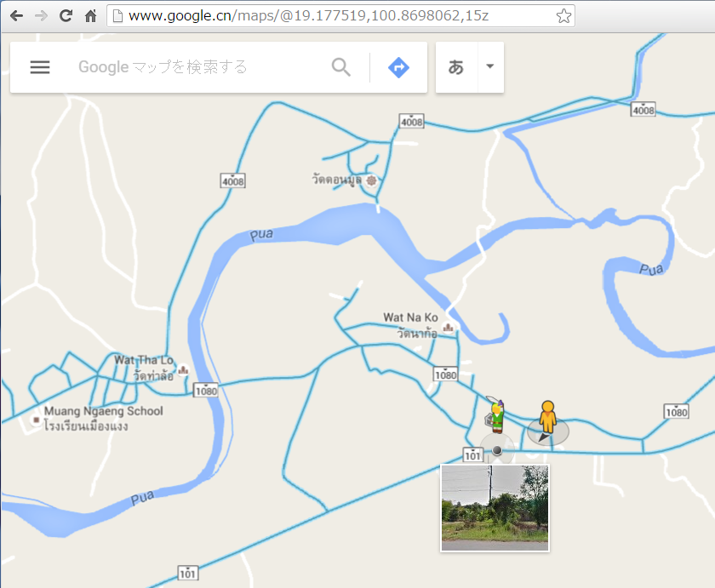This screenshot has height=588, width=715.
Task: Click the 1080 shield below Wat Na Ko
Action: click(445, 374)
